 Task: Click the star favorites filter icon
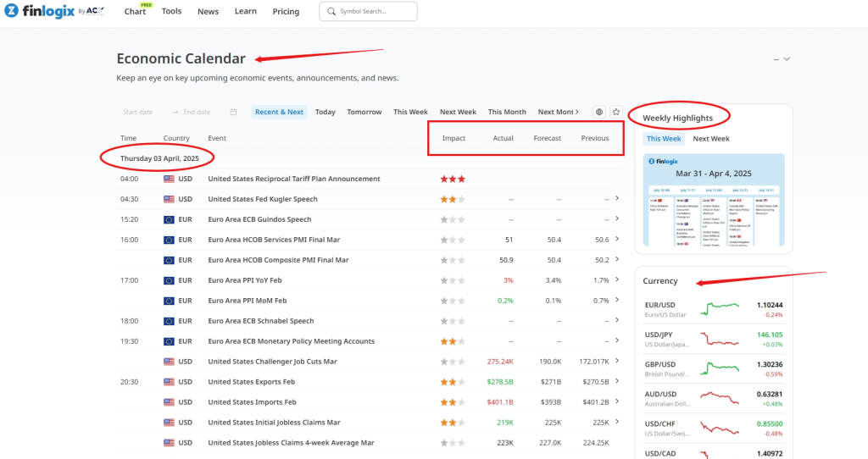616,112
